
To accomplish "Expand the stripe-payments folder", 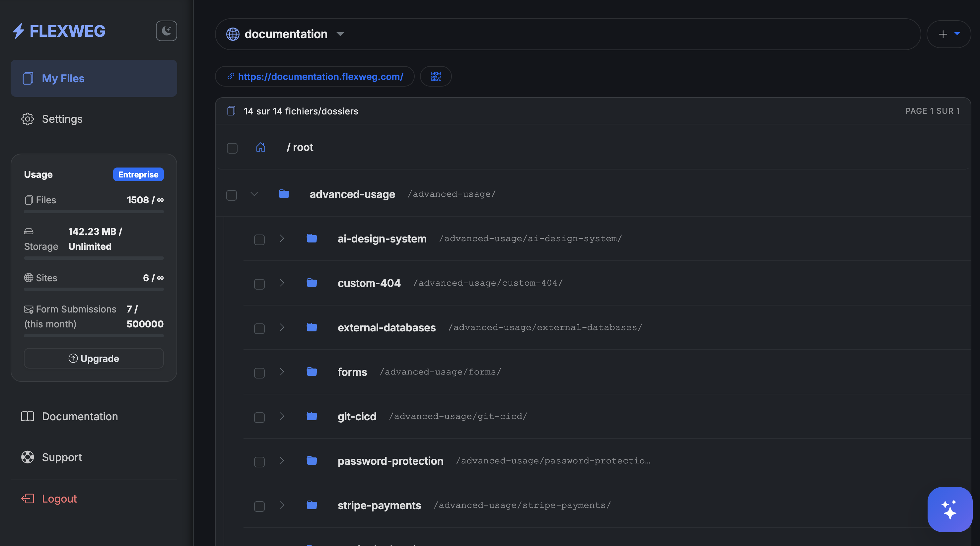I will [x=282, y=506].
